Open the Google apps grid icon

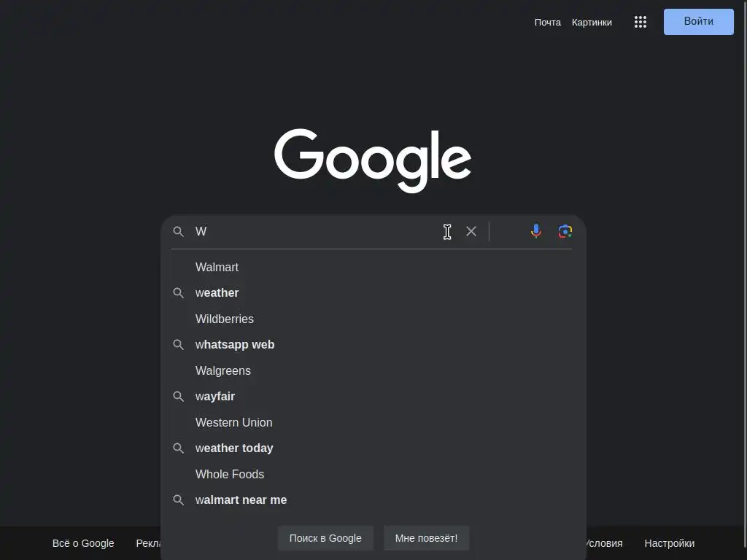point(640,22)
